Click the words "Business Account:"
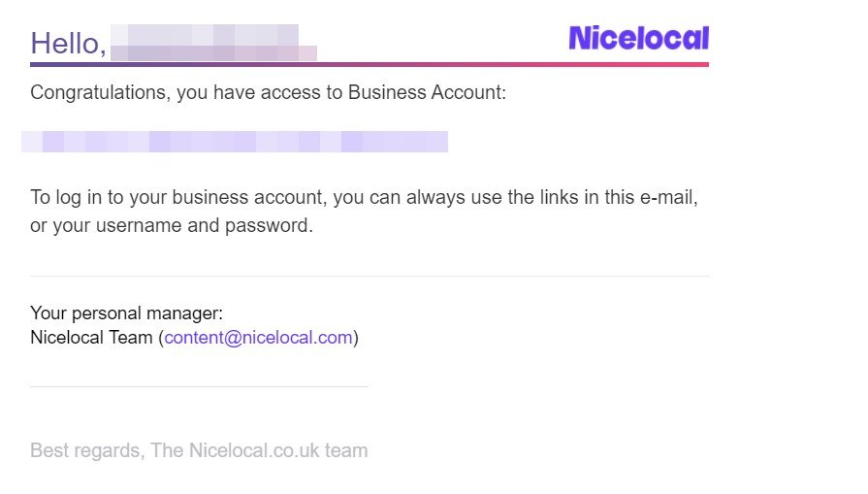Viewport: 868px width, 494px height. click(427, 92)
